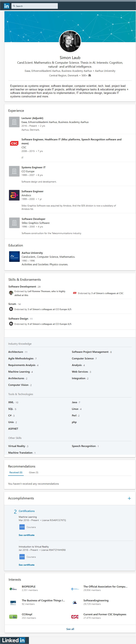Click Aarhus University name in Education

tap(32, 253)
